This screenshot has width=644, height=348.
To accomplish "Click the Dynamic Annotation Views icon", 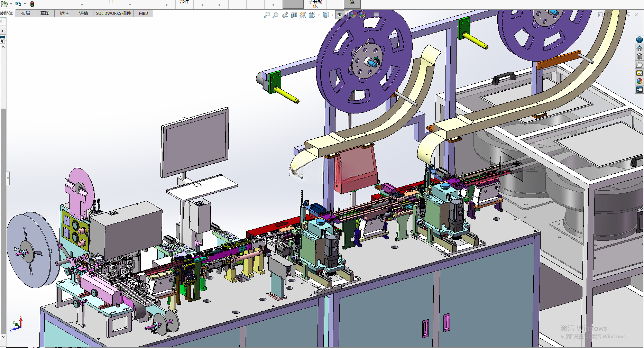I will tap(303, 15).
